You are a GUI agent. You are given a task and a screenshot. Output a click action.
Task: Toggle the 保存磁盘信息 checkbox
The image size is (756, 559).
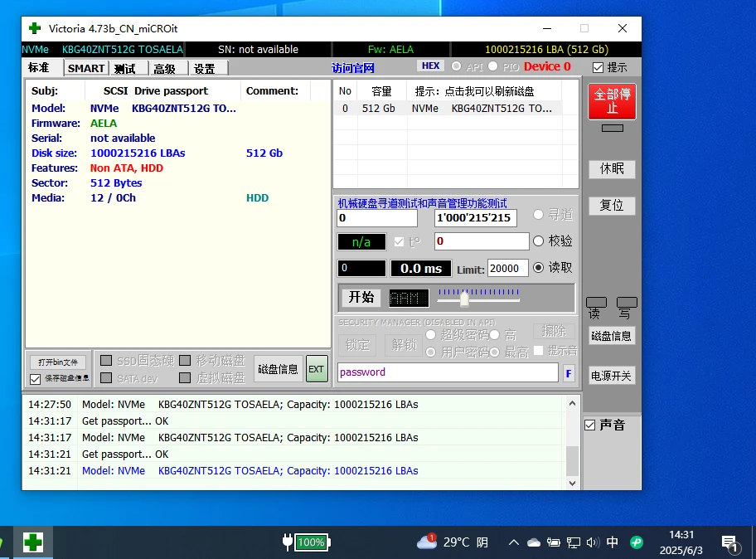point(35,379)
